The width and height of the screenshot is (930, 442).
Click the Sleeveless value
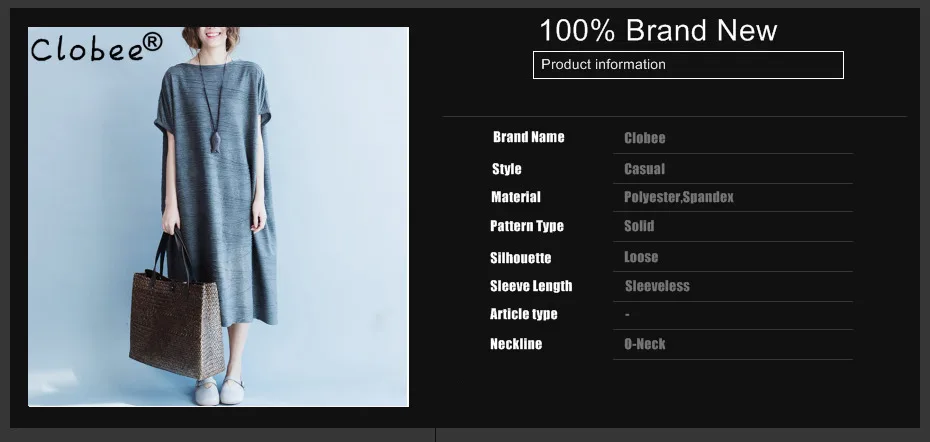(x=657, y=286)
